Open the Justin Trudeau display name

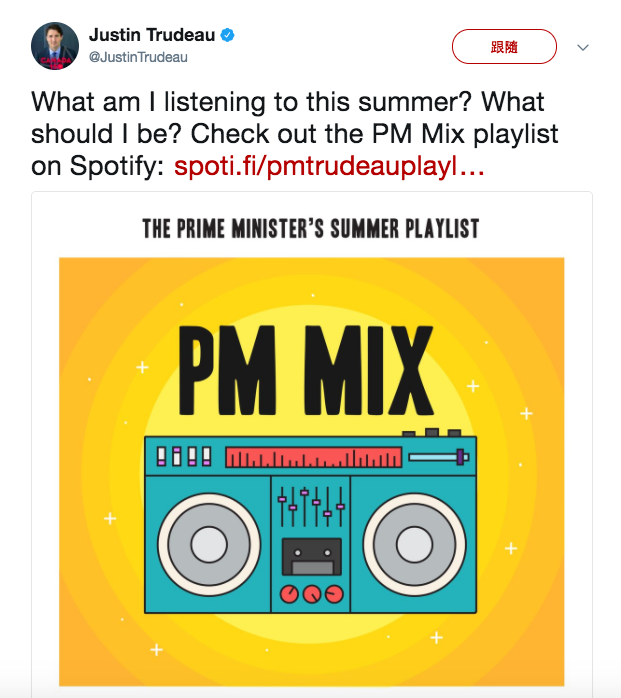(151, 35)
